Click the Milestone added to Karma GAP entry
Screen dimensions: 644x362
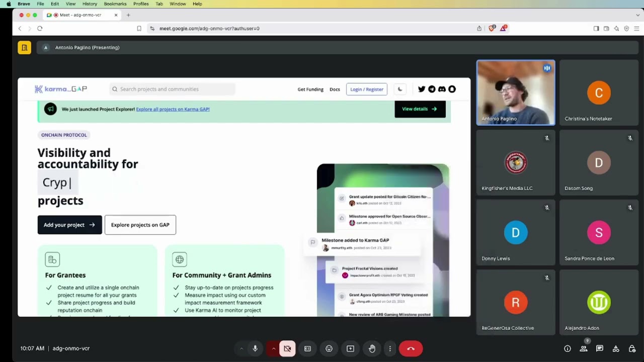(362, 244)
